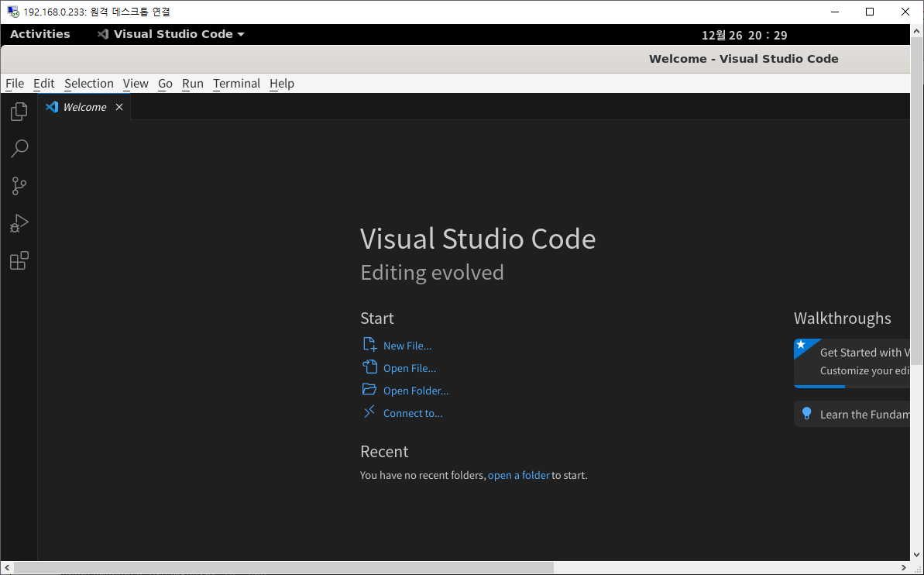
Task: Click the VS Code logo on Welcome tab
Action: click(52, 107)
